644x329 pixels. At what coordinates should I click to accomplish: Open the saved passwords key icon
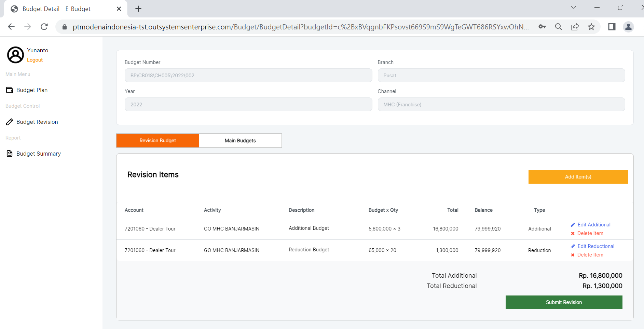pyautogui.click(x=542, y=27)
